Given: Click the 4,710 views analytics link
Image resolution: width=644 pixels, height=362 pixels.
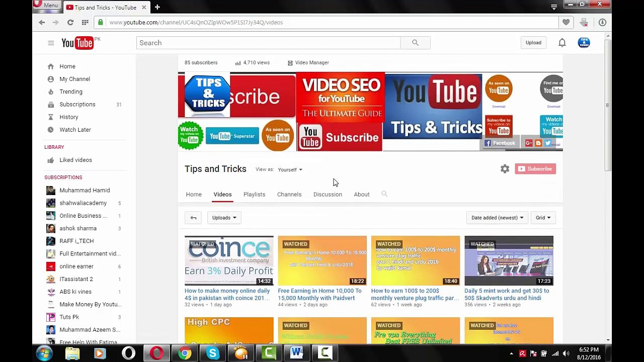Looking at the screenshot, I should pos(253,62).
